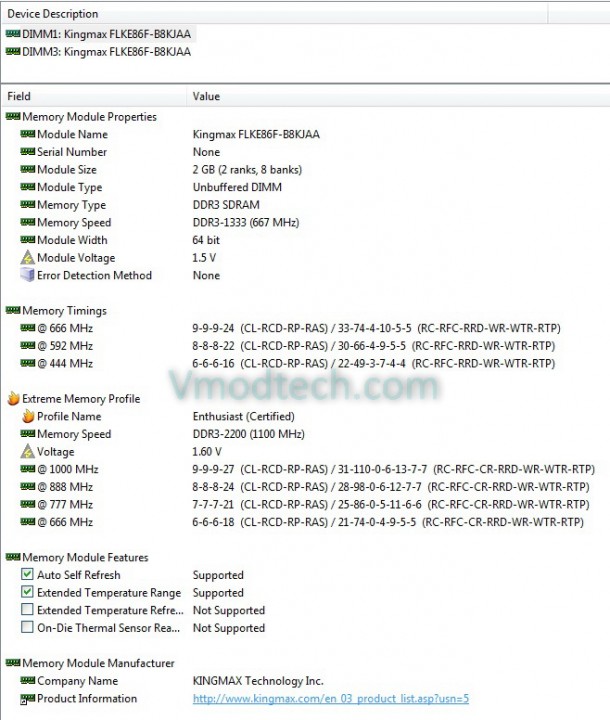The image size is (610, 720).
Task: Select the Module Name field label
Action: click(x=73, y=134)
